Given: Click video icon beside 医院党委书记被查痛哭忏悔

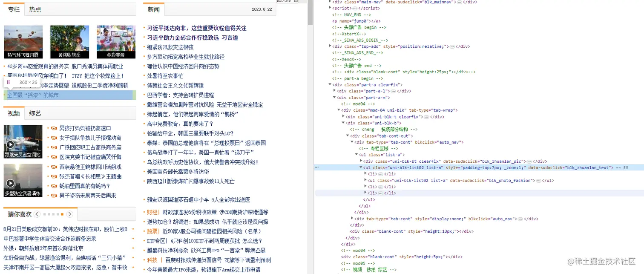Looking at the screenshot, I should (x=54, y=157).
